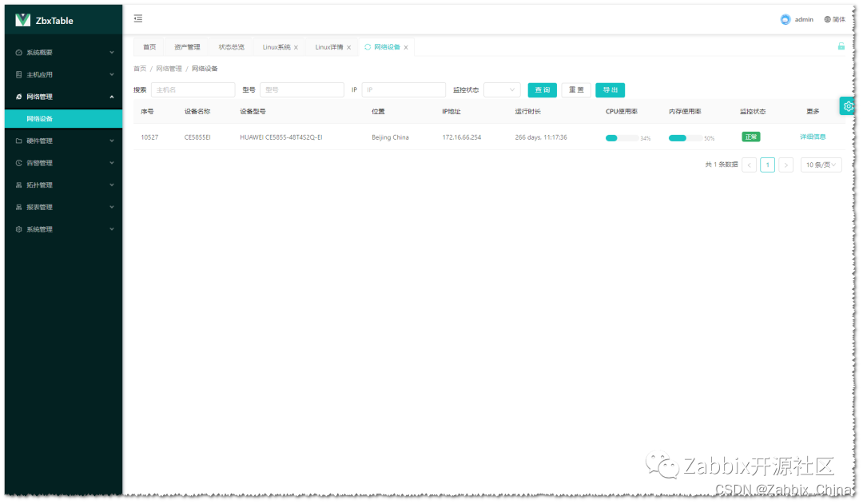The image size is (863, 504).
Task: Open the 拓扑管理 topology icon in sidebar
Action: point(18,185)
